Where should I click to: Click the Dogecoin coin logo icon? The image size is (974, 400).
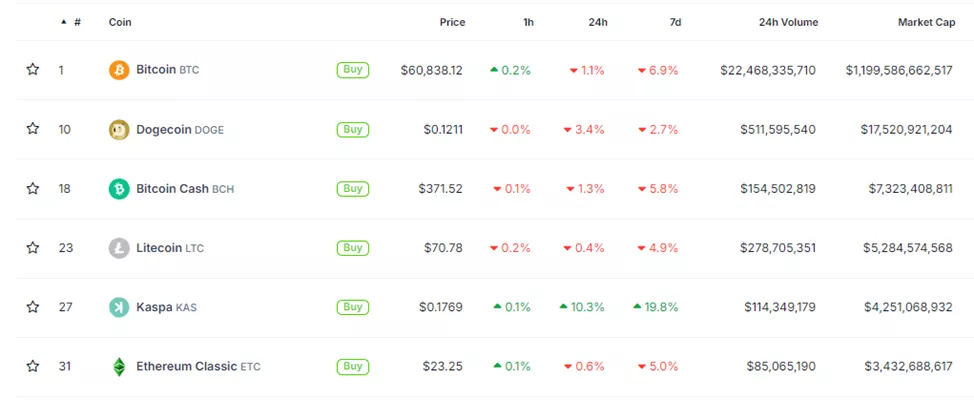point(119,129)
